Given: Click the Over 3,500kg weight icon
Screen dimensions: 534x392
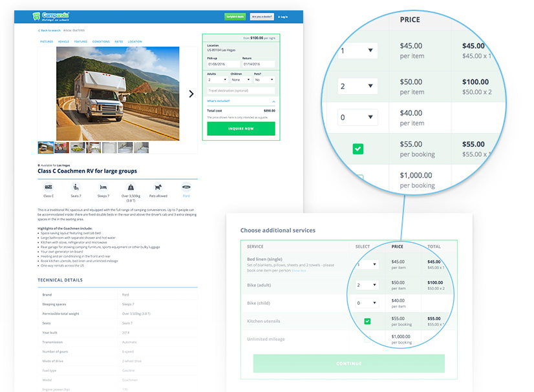Looking at the screenshot, I should coord(131,187).
